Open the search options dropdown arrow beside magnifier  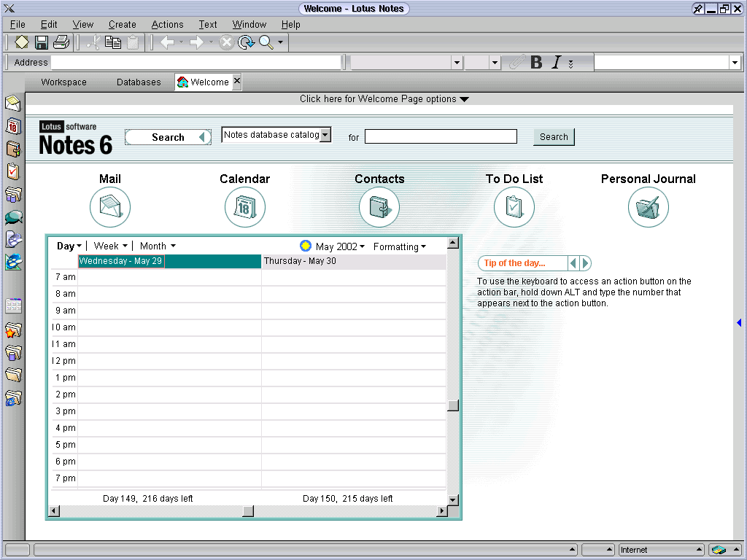pyautogui.click(x=281, y=42)
